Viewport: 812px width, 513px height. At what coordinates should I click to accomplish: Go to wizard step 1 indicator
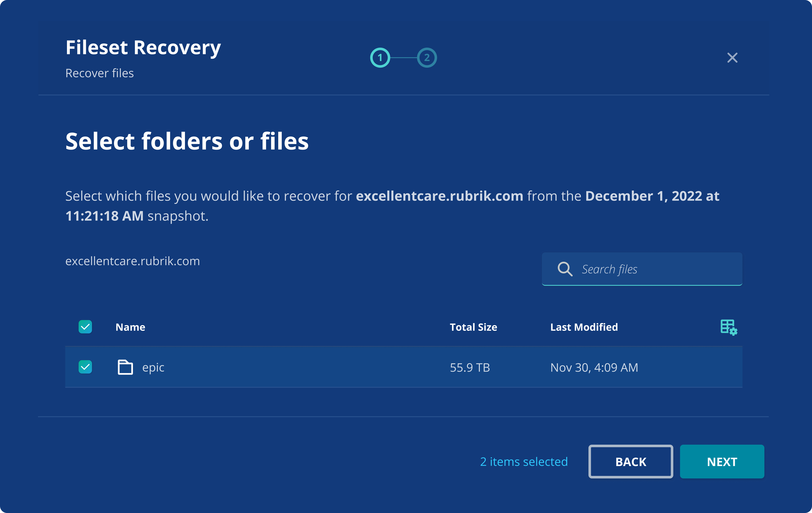(x=380, y=58)
